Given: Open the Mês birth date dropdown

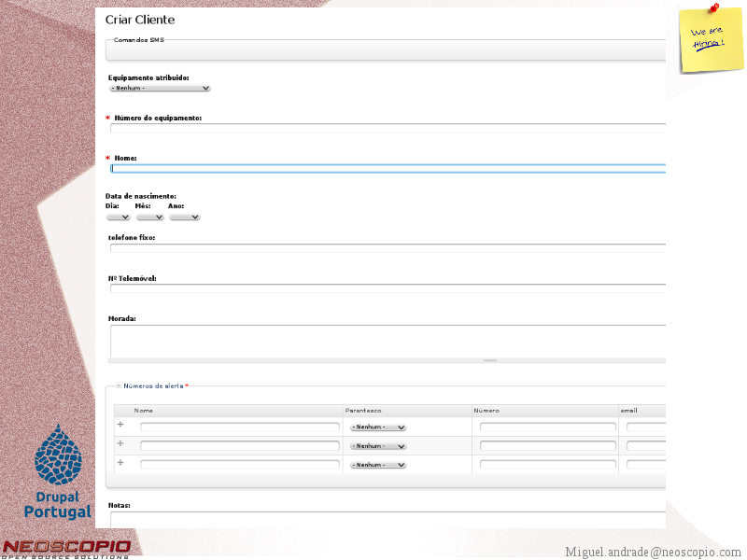Looking at the screenshot, I should click(150, 217).
